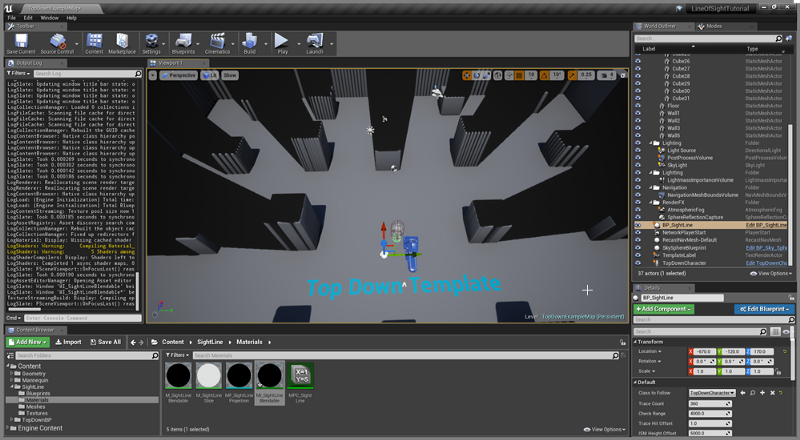Screen dimensions: 800x440
Task: Open the property matrix grid icon in Details
Action: click(776, 331)
